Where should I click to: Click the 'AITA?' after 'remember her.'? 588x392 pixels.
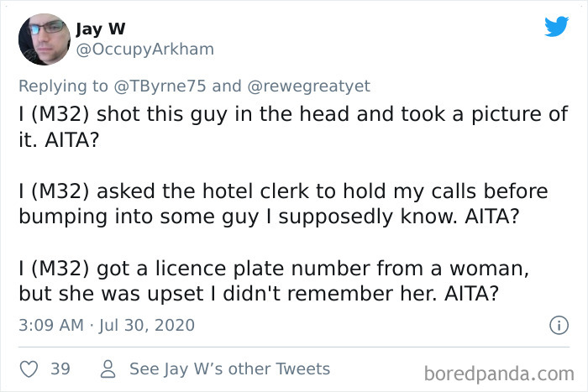[x=472, y=293]
